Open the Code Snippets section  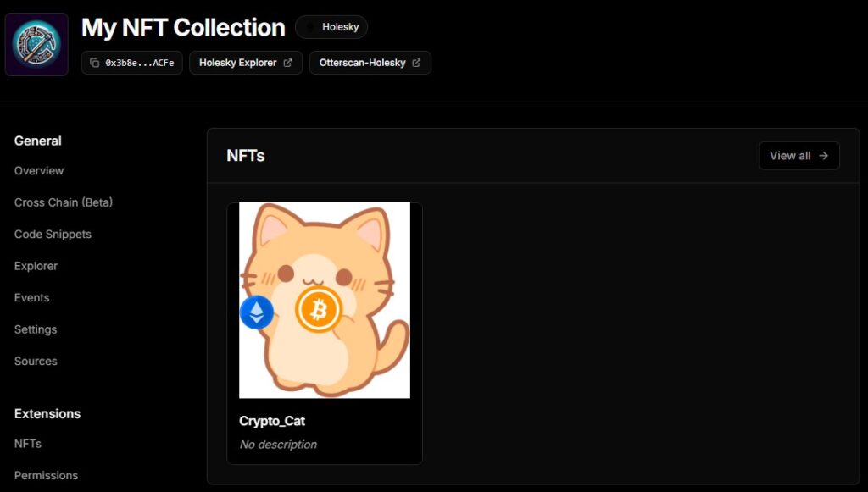[53, 235]
